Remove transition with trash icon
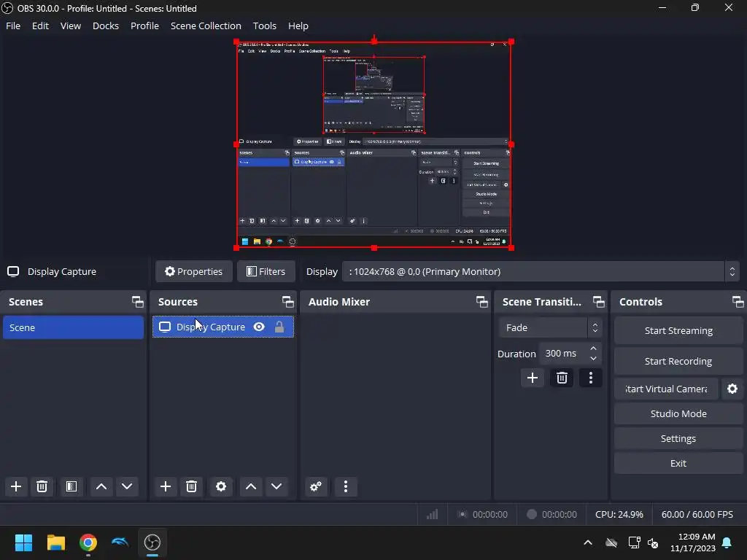 pyautogui.click(x=562, y=378)
